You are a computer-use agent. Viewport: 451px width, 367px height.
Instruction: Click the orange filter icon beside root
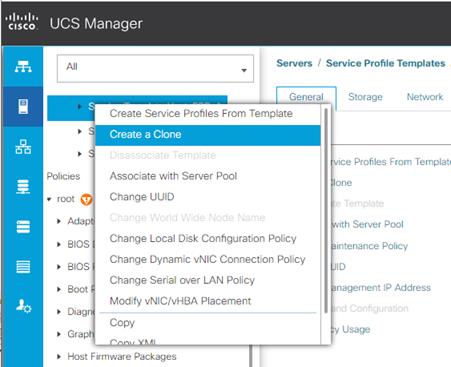[x=86, y=199]
